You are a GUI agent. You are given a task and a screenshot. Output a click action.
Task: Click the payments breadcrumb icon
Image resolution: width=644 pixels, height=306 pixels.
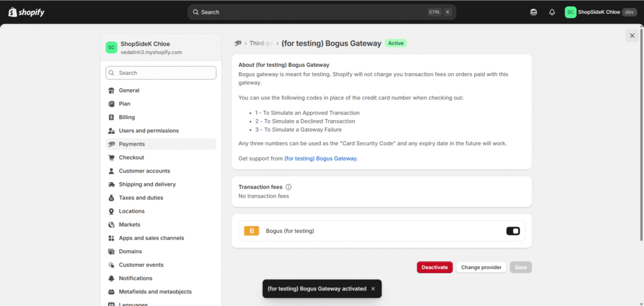tap(238, 43)
